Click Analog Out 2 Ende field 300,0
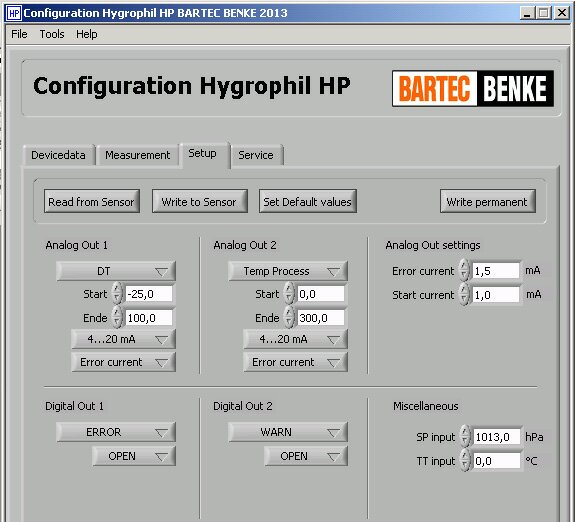 point(321,318)
